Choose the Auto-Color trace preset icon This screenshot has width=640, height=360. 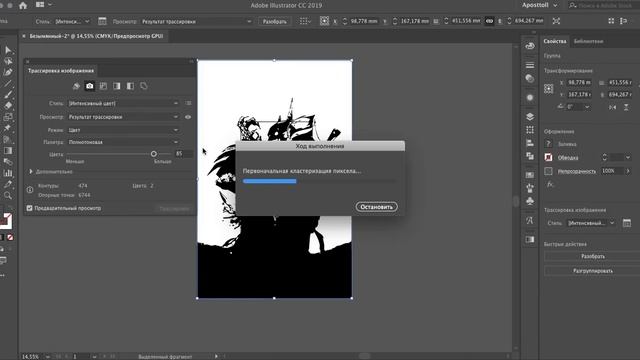[76, 86]
